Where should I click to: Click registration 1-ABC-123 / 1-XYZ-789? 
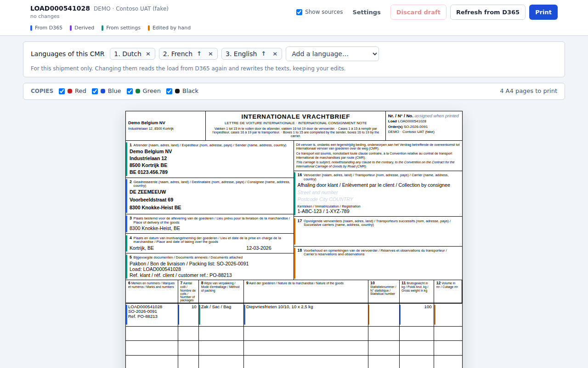[323, 211]
